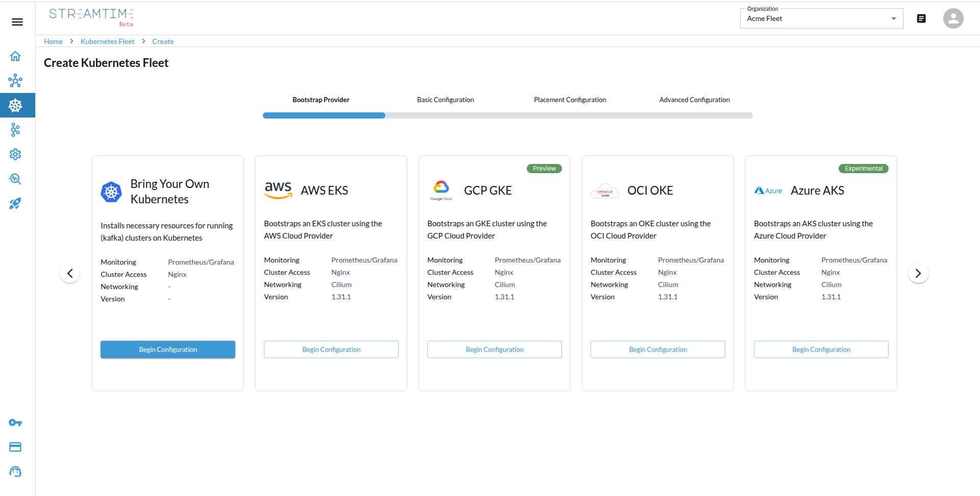Click the Oracle Cloud logo on OKE card

pos(605,191)
